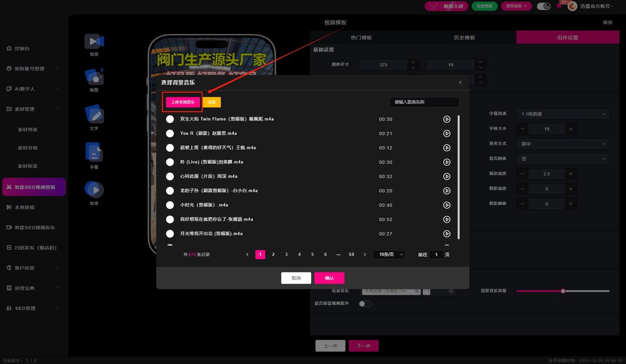Toggle dark mode switch in top bar
This screenshot has width=626, height=364.
coord(543,6)
